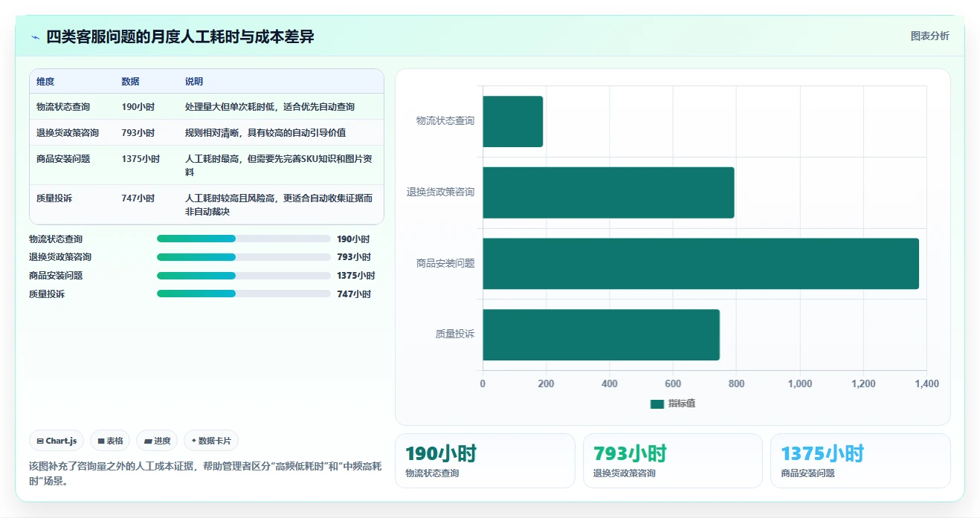
Task: Click the 说明 table column header
Action: coord(194,82)
